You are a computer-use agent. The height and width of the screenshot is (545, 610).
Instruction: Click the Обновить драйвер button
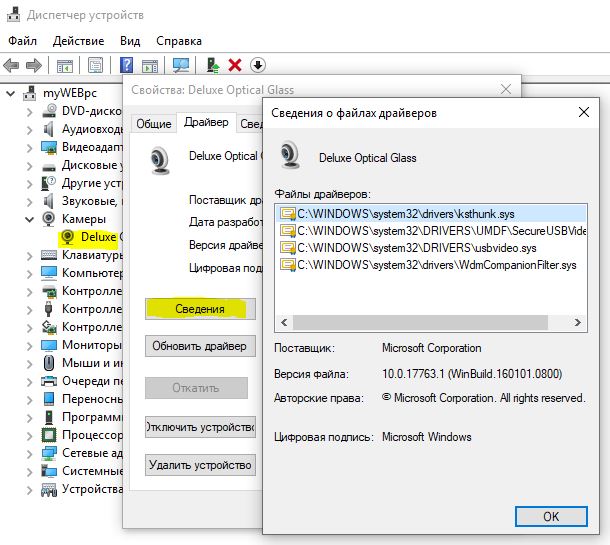point(200,346)
